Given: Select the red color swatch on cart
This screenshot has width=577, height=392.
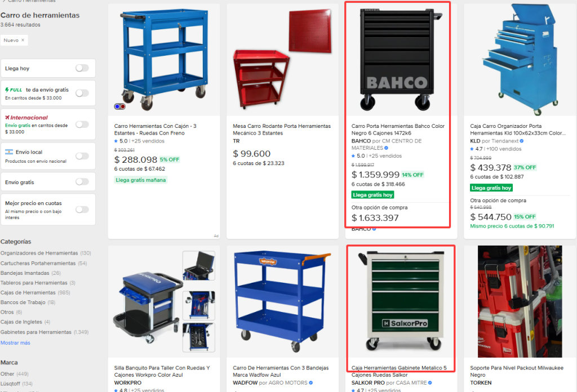Looking at the screenshot, I should pyautogui.click(x=123, y=106).
